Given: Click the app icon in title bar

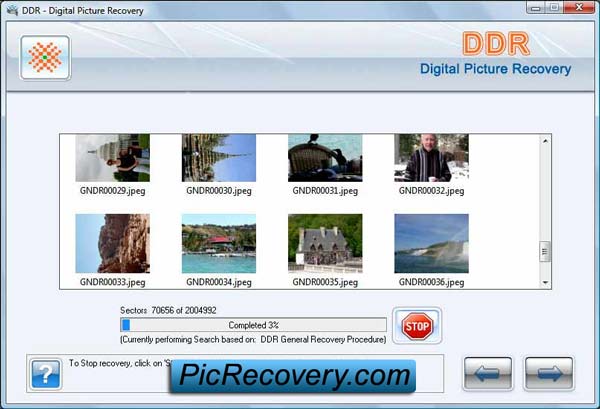Looking at the screenshot, I should (12, 10).
